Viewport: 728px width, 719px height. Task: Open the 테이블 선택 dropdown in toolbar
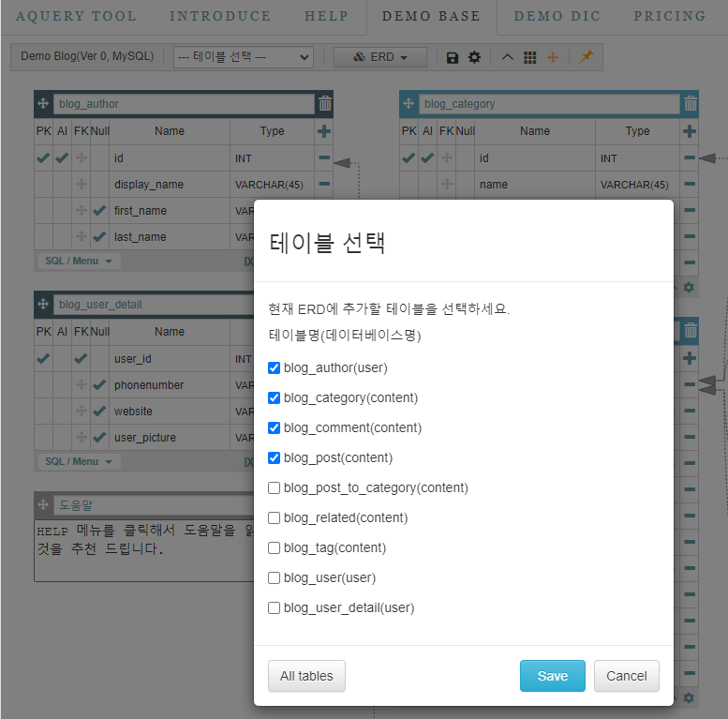tap(244, 57)
